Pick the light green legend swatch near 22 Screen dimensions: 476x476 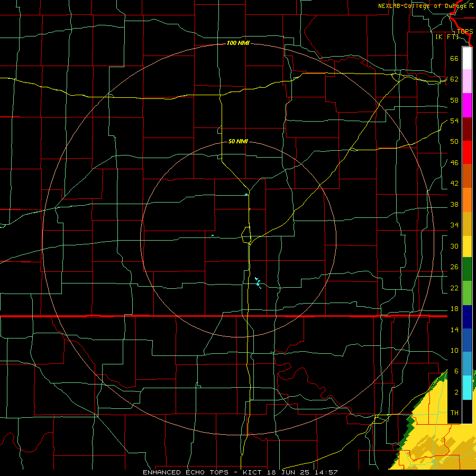coord(467,293)
